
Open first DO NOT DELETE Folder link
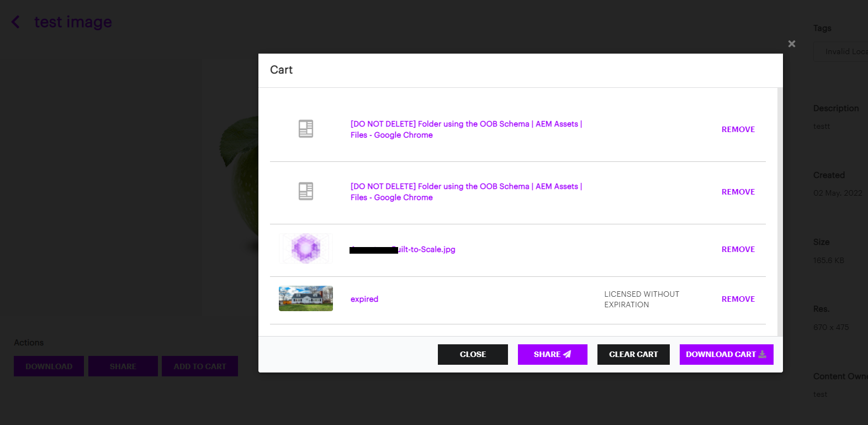[466, 129]
